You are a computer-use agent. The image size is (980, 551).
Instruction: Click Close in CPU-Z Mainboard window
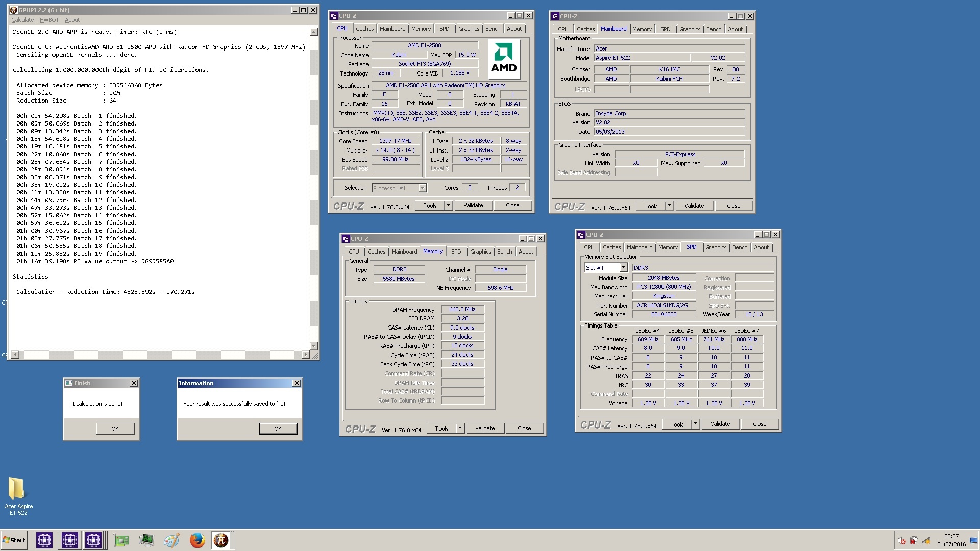pos(733,206)
